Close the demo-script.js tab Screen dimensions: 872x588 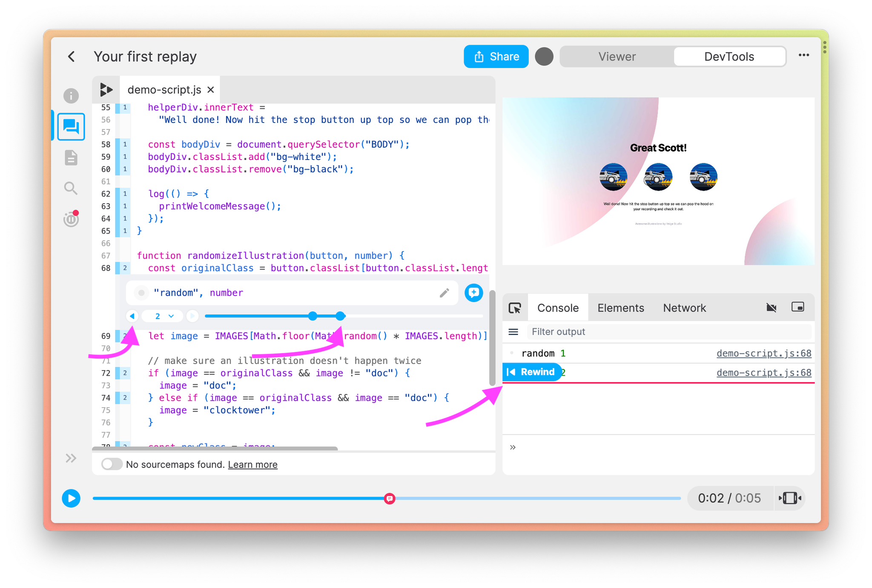pos(210,90)
